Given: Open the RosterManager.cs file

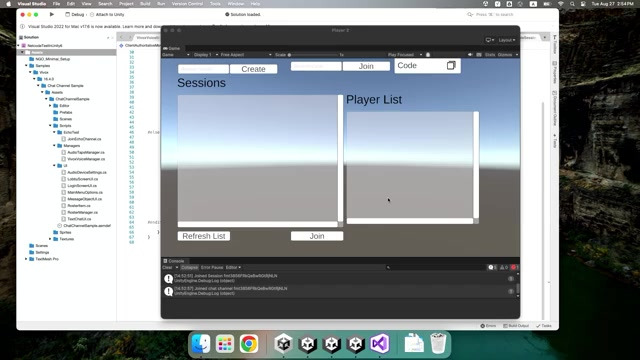Looking at the screenshot, I should click(82, 212).
